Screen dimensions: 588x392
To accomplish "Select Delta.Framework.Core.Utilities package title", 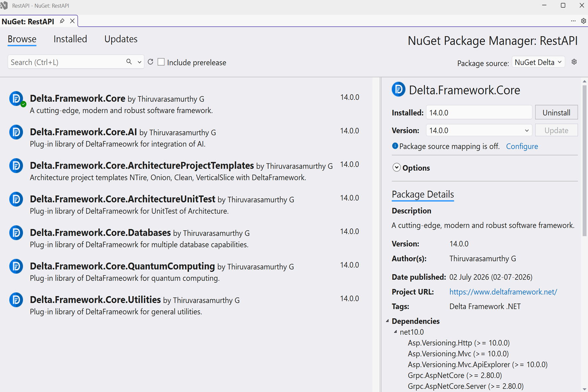I will (95, 300).
